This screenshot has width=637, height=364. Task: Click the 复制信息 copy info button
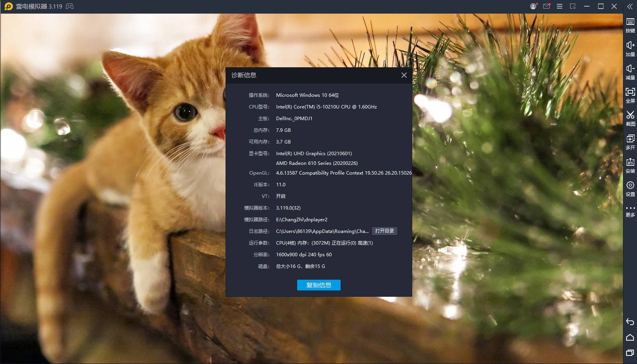(318, 285)
